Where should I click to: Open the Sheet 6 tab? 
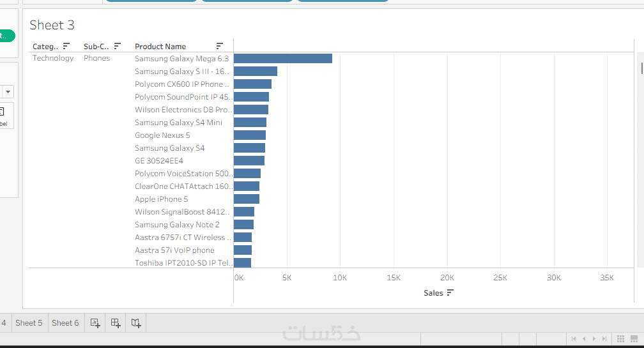pos(65,323)
